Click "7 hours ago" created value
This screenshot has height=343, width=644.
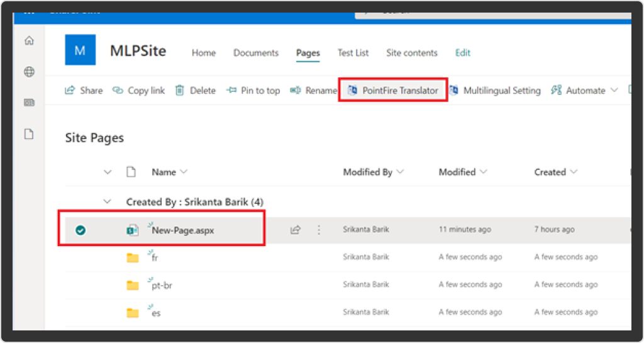point(554,230)
